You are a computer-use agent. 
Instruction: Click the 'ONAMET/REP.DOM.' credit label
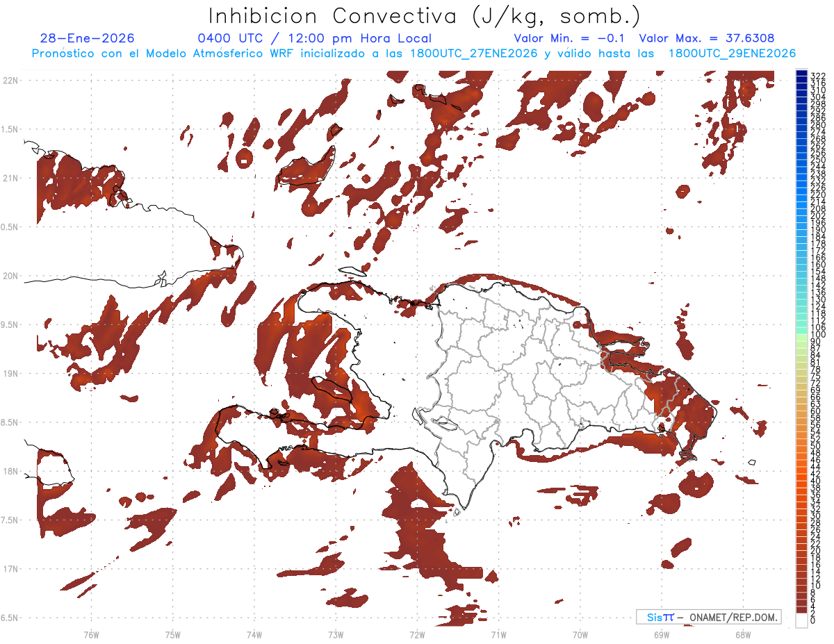(733, 617)
